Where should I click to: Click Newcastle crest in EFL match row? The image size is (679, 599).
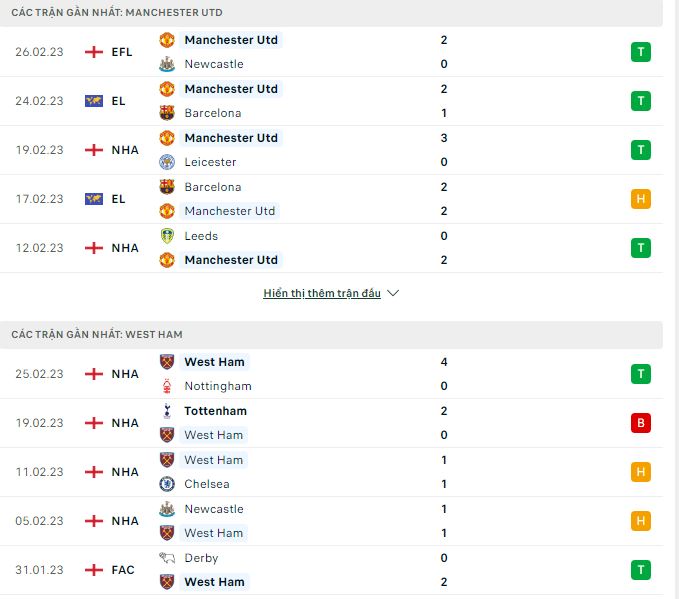(167, 64)
